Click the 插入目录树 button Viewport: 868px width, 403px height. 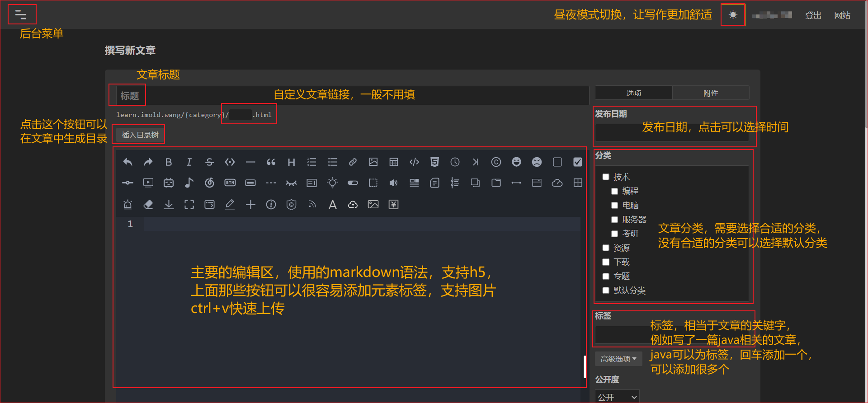tap(140, 135)
